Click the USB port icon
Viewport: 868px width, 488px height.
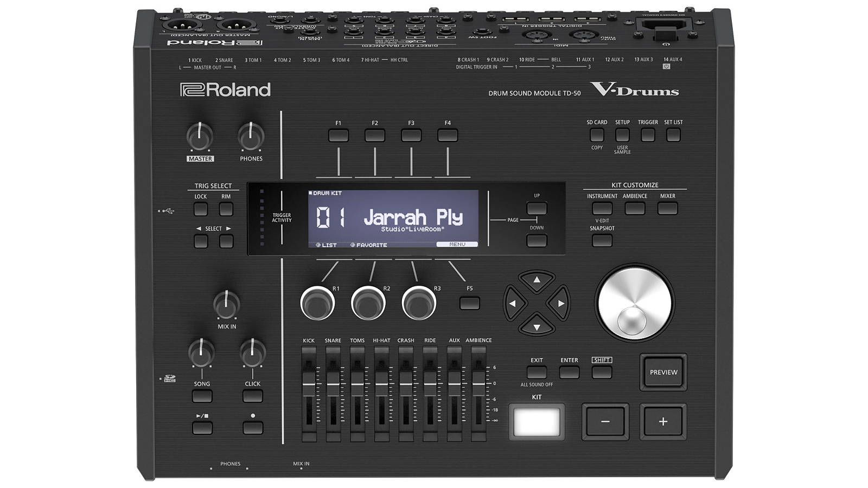167,210
